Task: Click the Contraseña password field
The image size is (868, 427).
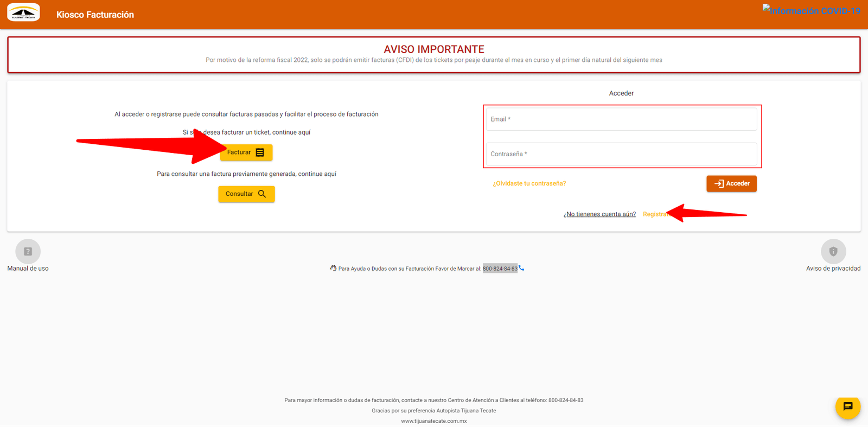Action: (x=621, y=154)
